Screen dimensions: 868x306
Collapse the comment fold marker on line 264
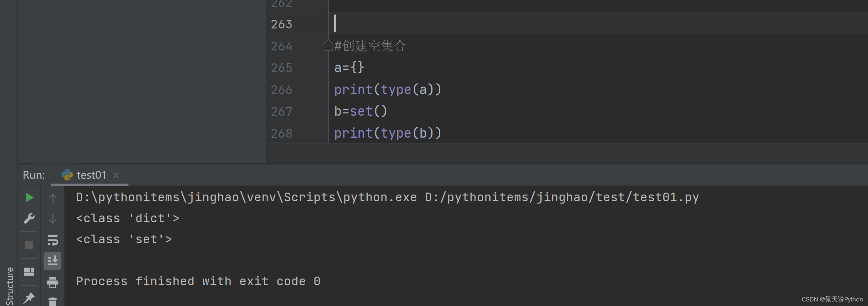(x=328, y=46)
